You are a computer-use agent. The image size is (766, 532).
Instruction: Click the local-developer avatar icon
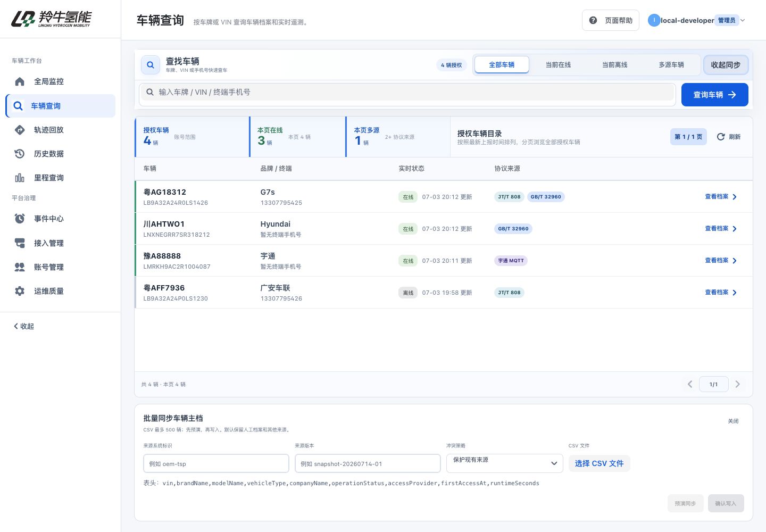(654, 20)
